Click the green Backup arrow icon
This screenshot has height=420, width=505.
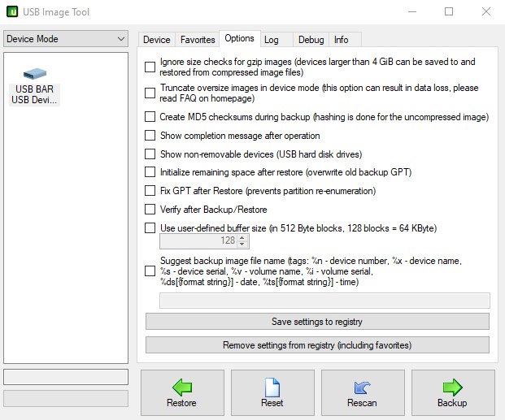pyautogui.click(x=452, y=387)
